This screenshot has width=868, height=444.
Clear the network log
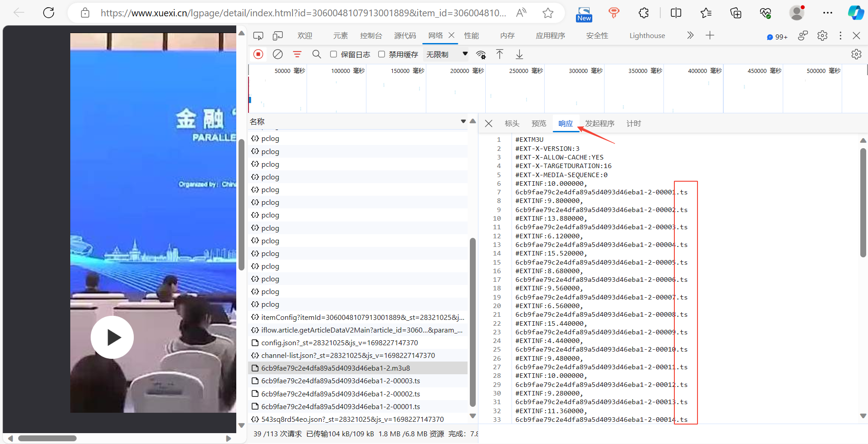coord(278,54)
